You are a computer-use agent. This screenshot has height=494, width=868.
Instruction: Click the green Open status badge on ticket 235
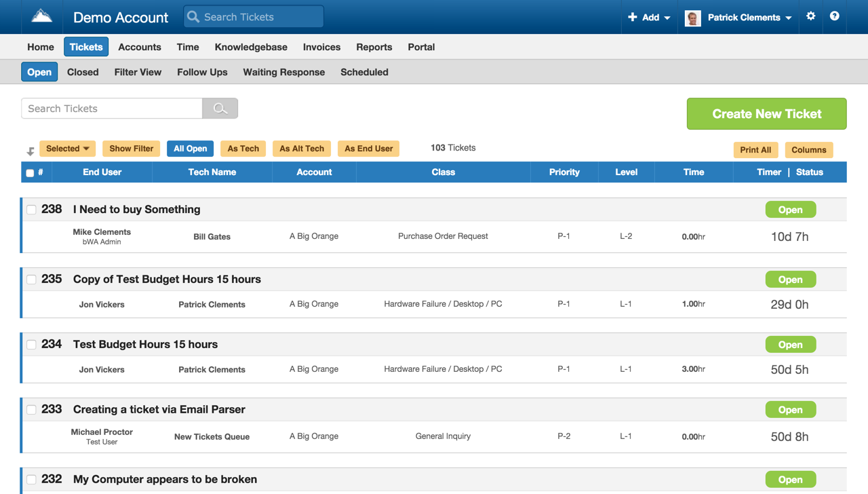tap(790, 280)
